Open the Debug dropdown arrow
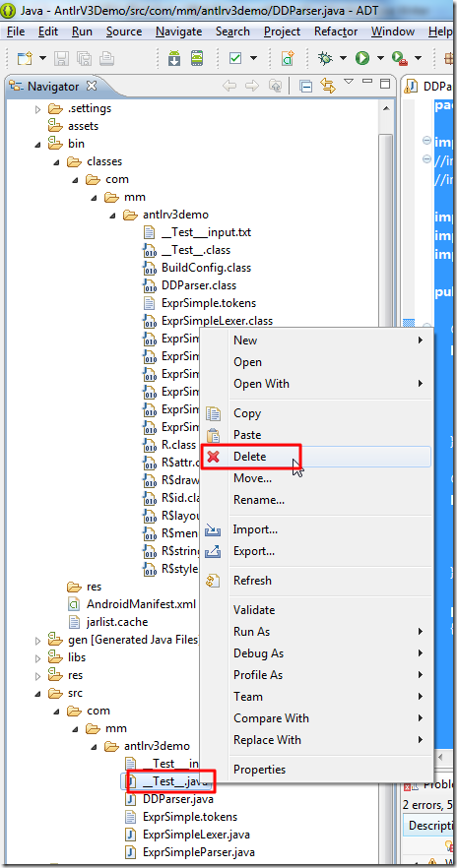 pos(343,58)
